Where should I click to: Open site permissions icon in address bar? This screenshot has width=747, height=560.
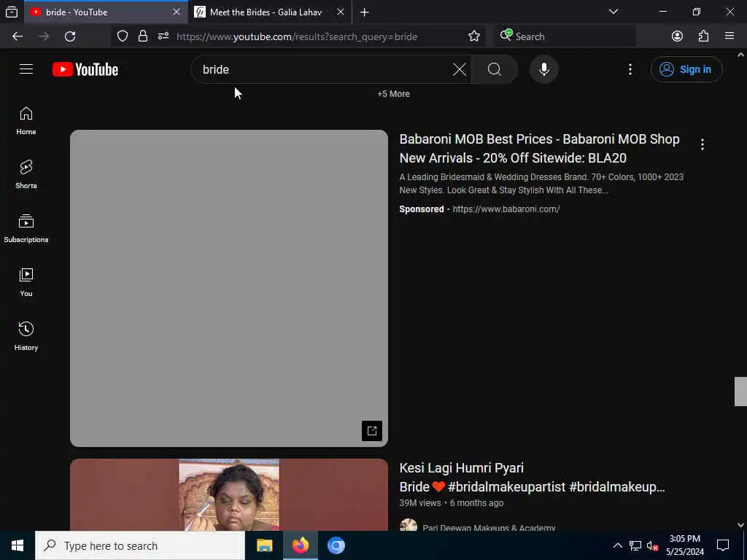163,36
